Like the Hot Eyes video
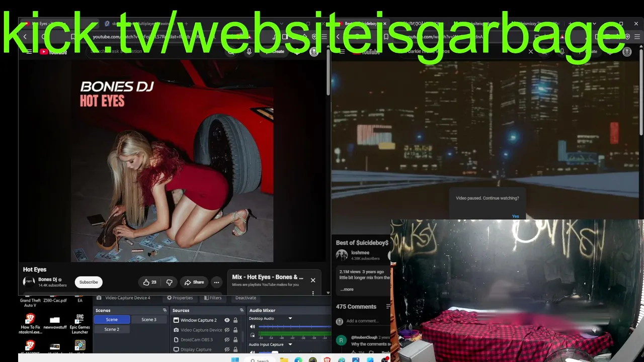 150,282
